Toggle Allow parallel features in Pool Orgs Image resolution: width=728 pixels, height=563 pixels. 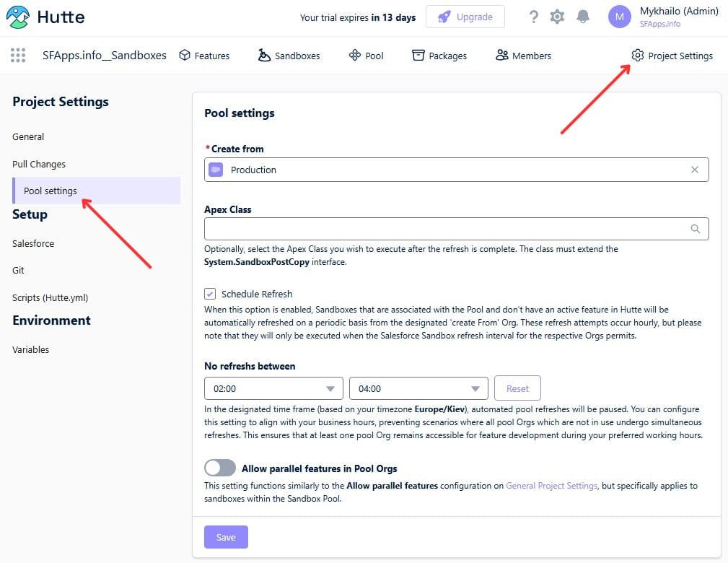click(220, 468)
